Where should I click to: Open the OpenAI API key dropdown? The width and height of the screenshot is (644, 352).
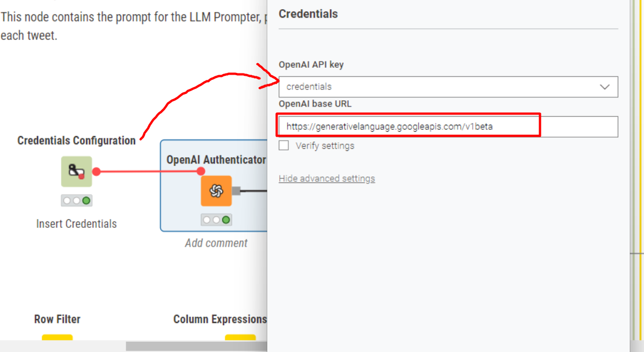[448, 87]
